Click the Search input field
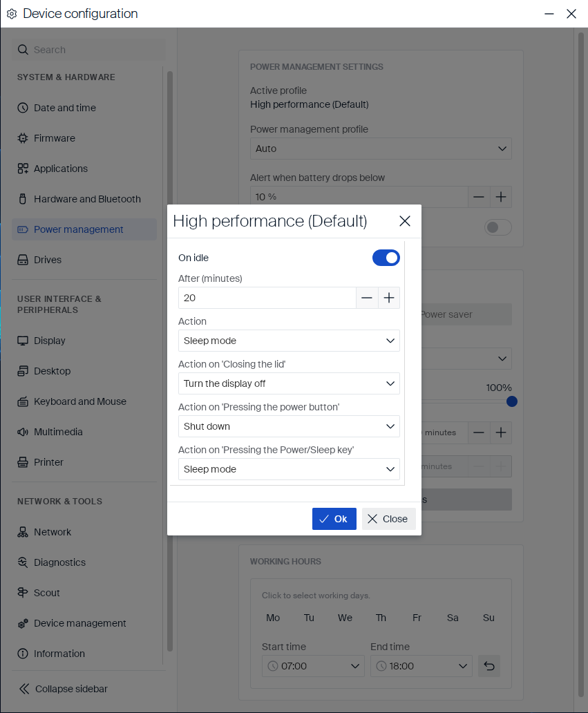Screen dimensions: 588x713 [88, 50]
